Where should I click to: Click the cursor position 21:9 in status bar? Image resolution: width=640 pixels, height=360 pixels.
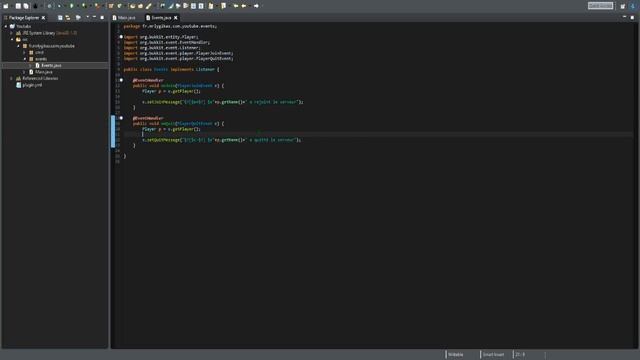520,354
